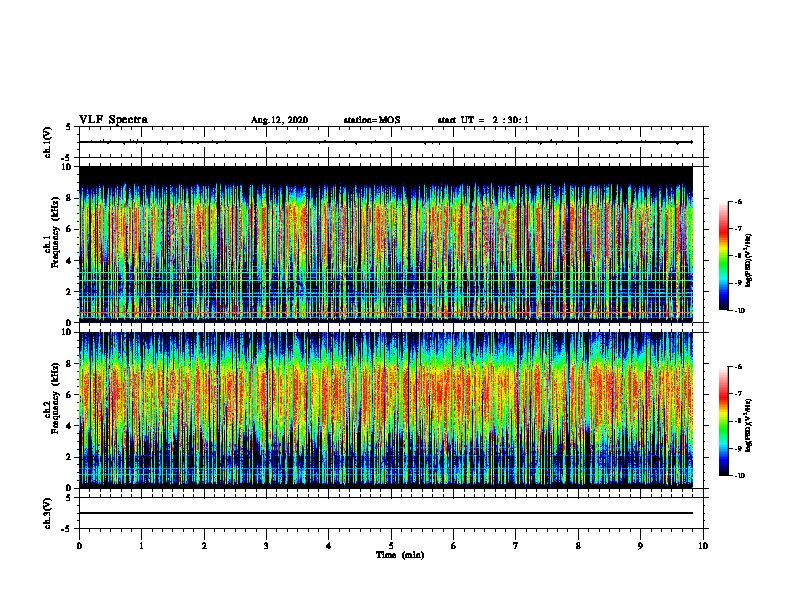Click time axis tick label "8"
The image size is (792, 612).
pyautogui.click(x=578, y=546)
